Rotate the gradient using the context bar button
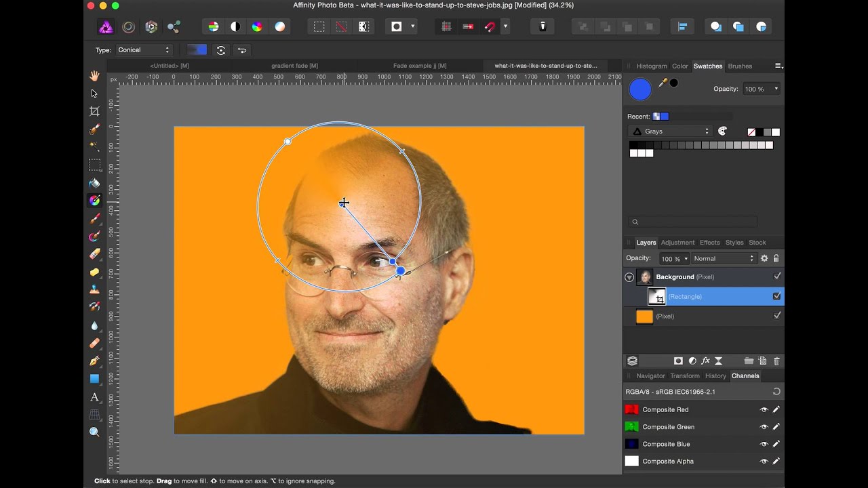Screen dimensions: 868x488 (x=220, y=50)
